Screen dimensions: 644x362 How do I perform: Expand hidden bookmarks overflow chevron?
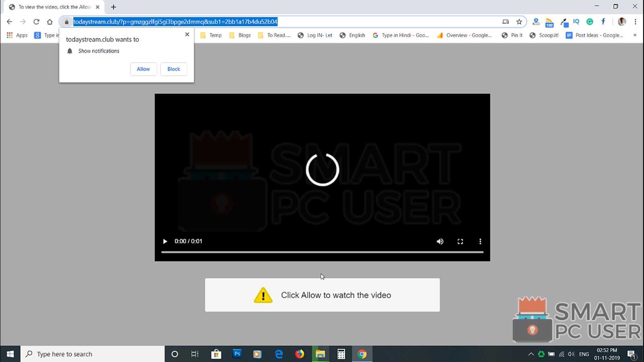[x=635, y=35]
